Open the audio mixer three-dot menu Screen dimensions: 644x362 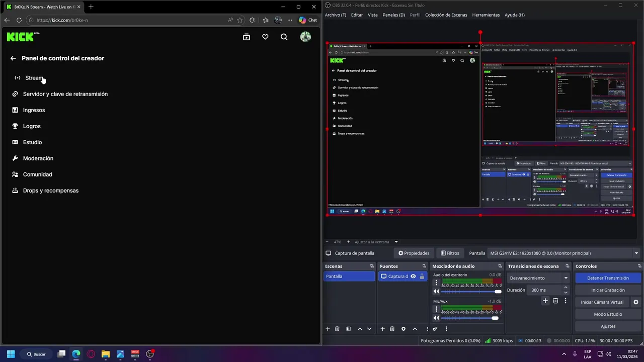[446, 329]
